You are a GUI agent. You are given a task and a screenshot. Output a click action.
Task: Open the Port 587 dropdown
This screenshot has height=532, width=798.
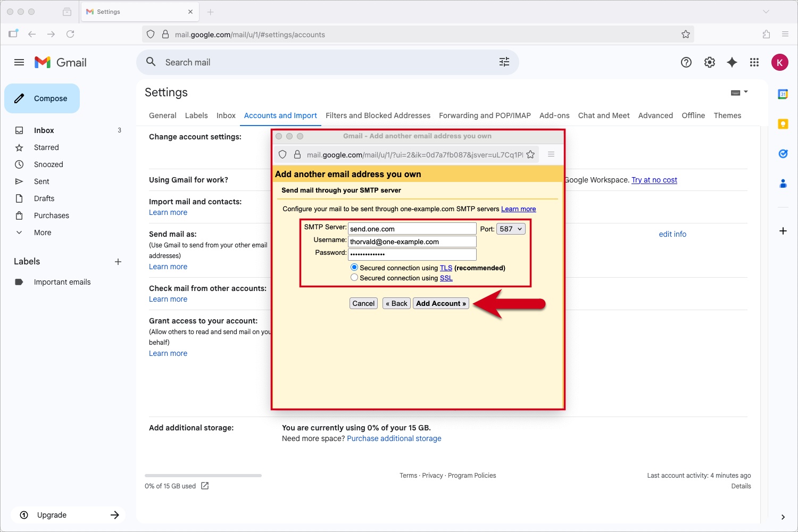(x=511, y=229)
